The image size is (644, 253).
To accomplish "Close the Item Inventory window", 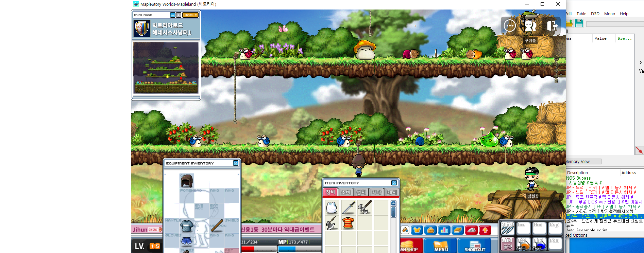I will 394,183.
